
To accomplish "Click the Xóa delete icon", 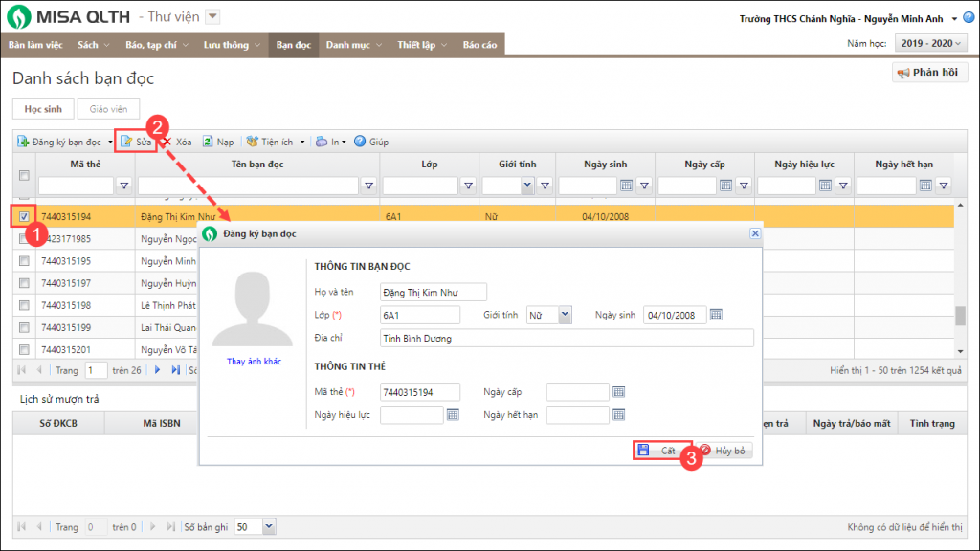I will pyautogui.click(x=167, y=142).
